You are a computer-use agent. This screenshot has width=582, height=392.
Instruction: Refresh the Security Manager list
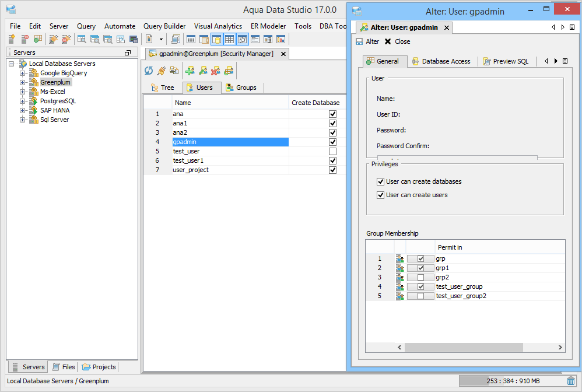point(149,71)
